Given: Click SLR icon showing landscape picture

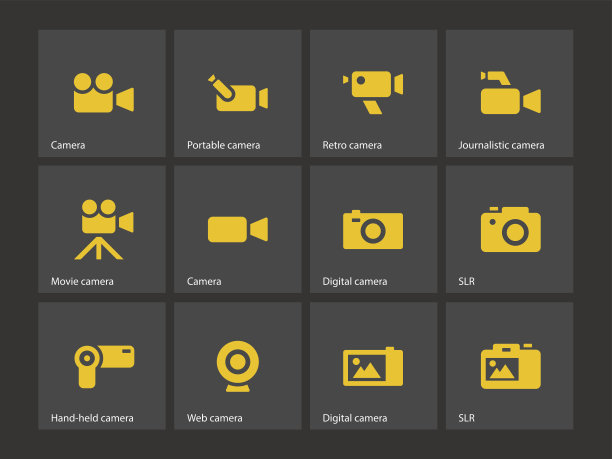Looking at the screenshot, I should pos(510,366).
